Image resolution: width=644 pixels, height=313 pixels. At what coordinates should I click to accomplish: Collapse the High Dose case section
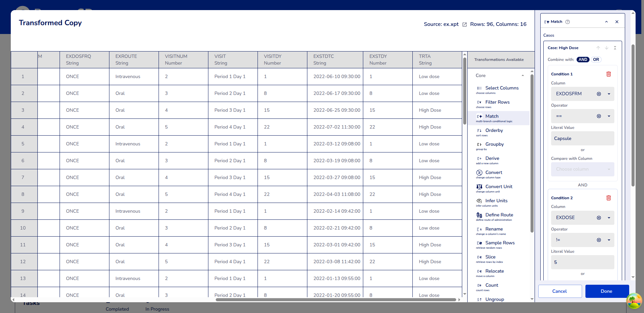pos(615,48)
